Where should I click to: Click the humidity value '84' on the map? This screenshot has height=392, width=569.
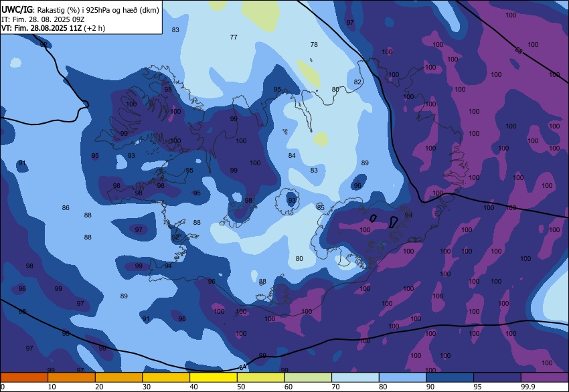pyautogui.click(x=292, y=156)
